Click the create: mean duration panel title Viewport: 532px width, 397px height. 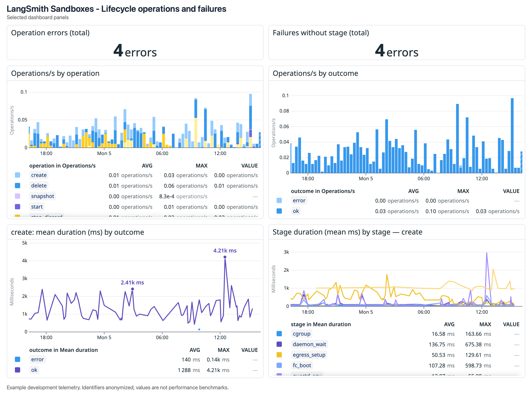(x=78, y=232)
